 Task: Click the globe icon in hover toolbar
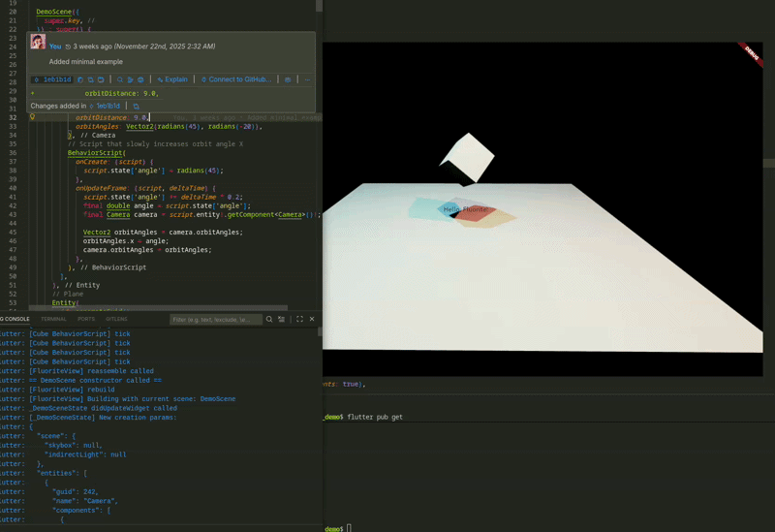coord(141,79)
